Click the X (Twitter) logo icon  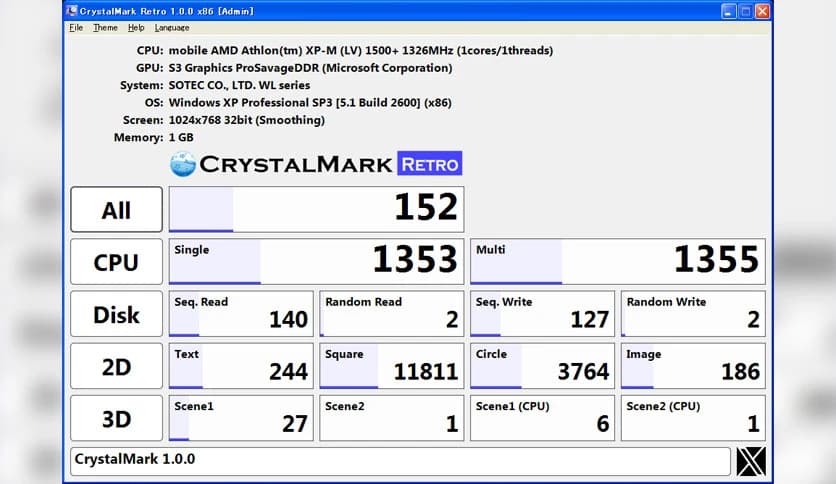pos(751,462)
